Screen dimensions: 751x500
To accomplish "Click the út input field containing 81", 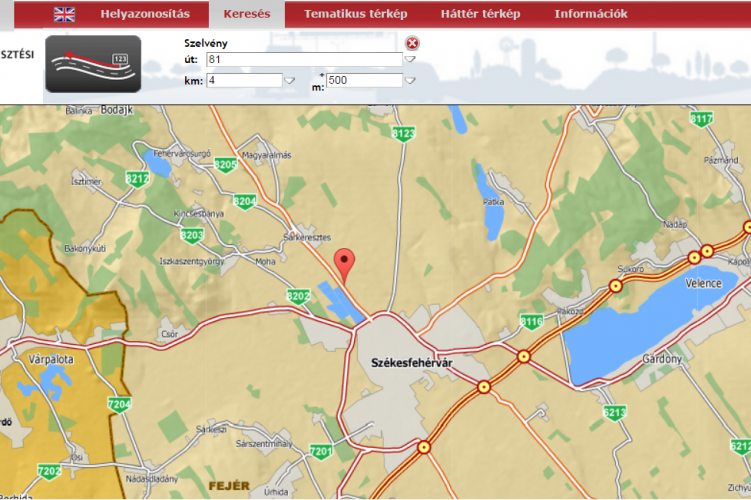I will point(304,60).
